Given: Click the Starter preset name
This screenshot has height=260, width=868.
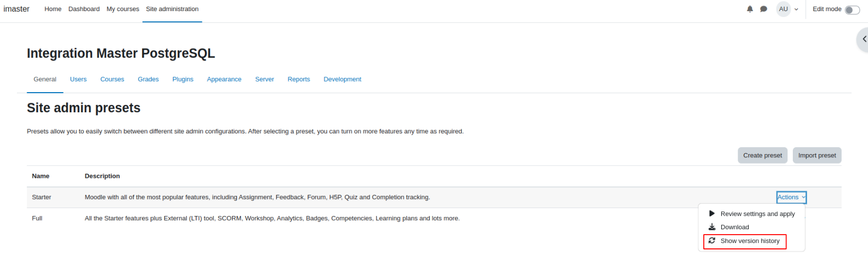Looking at the screenshot, I should point(41,197).
